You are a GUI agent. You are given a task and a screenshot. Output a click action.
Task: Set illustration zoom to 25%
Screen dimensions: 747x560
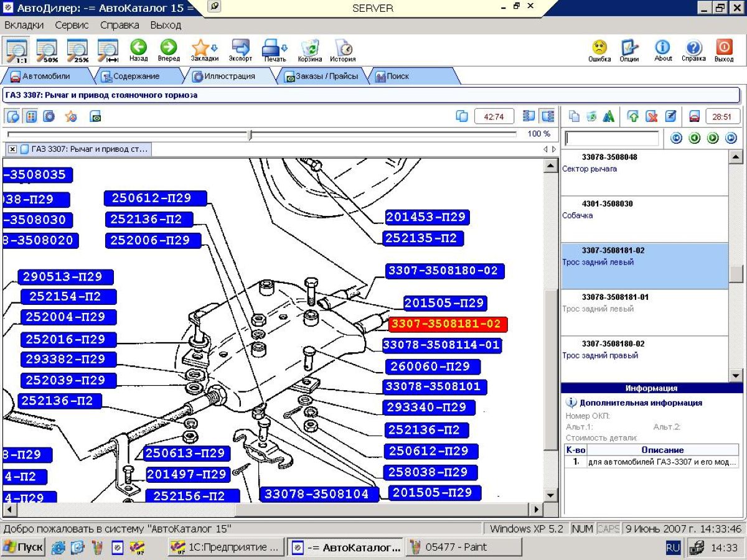point(77,50)
